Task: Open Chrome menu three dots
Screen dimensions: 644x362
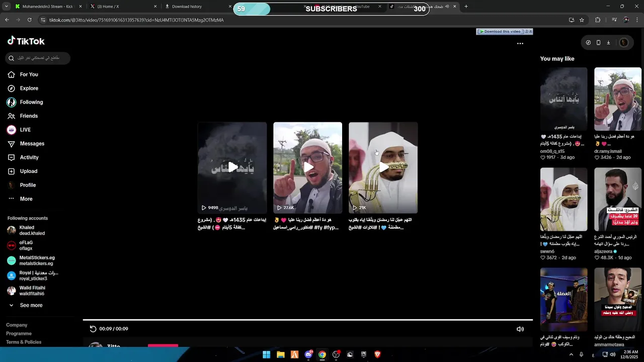Action: [637, 20]
